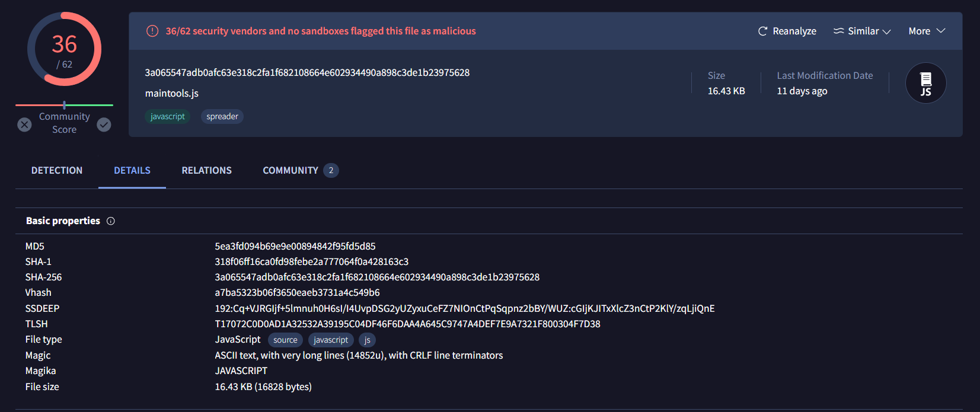
Task: Click the Basic properties info icon
Action: pos(111,221)
